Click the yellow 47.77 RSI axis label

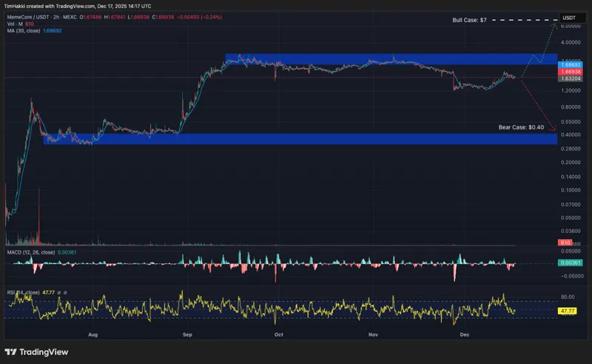point(568,311)
